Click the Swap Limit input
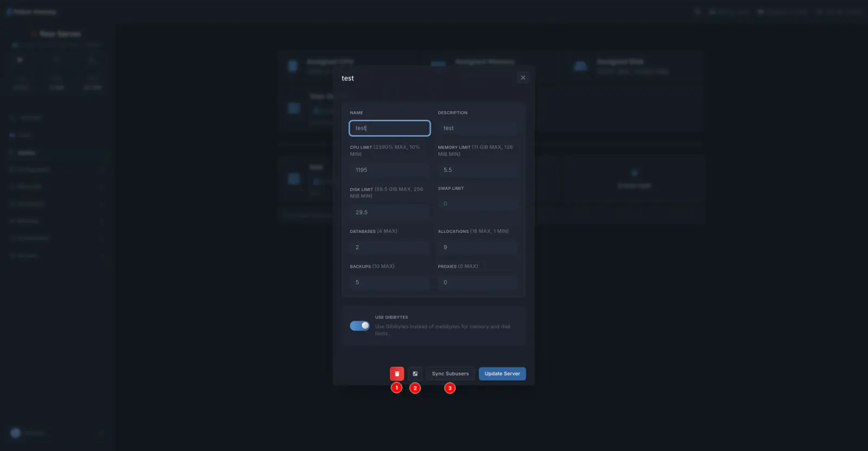868x451 pixels. click(x=478, y=204)
